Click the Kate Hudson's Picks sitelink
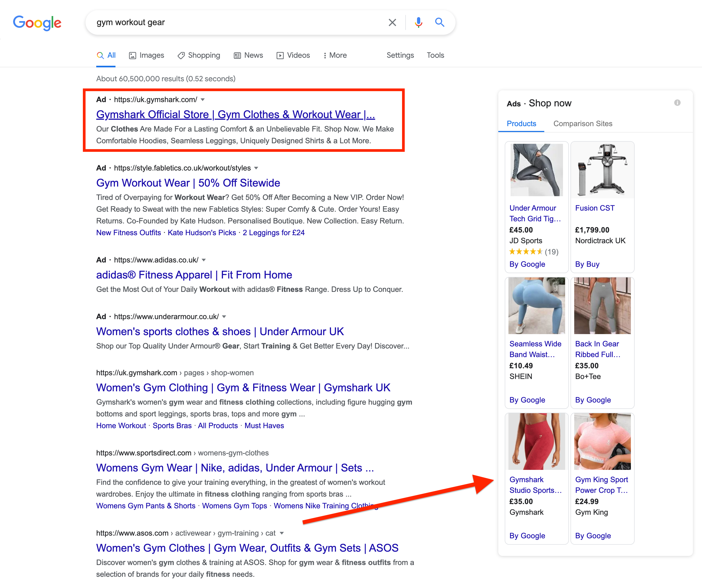The image size is (702, 588). click(x=202, y=233)
